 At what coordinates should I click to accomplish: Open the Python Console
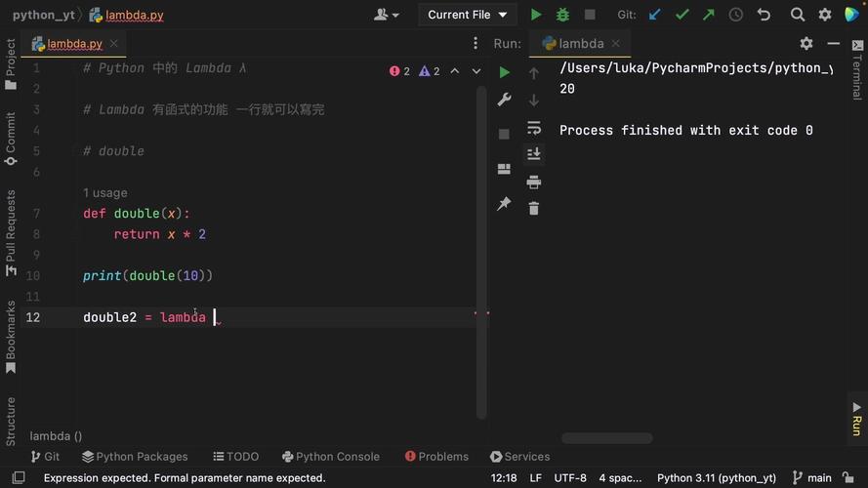point(331,457)
